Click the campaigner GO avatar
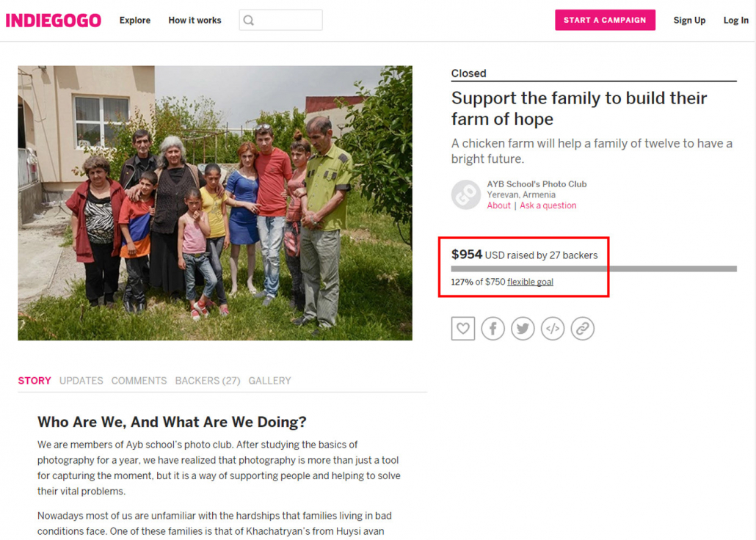756x540 pixels. point(466,194)
